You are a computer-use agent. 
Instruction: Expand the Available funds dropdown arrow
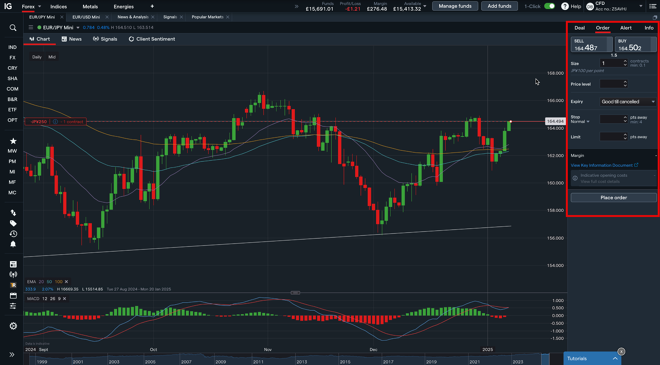click(x=425, y=6)
